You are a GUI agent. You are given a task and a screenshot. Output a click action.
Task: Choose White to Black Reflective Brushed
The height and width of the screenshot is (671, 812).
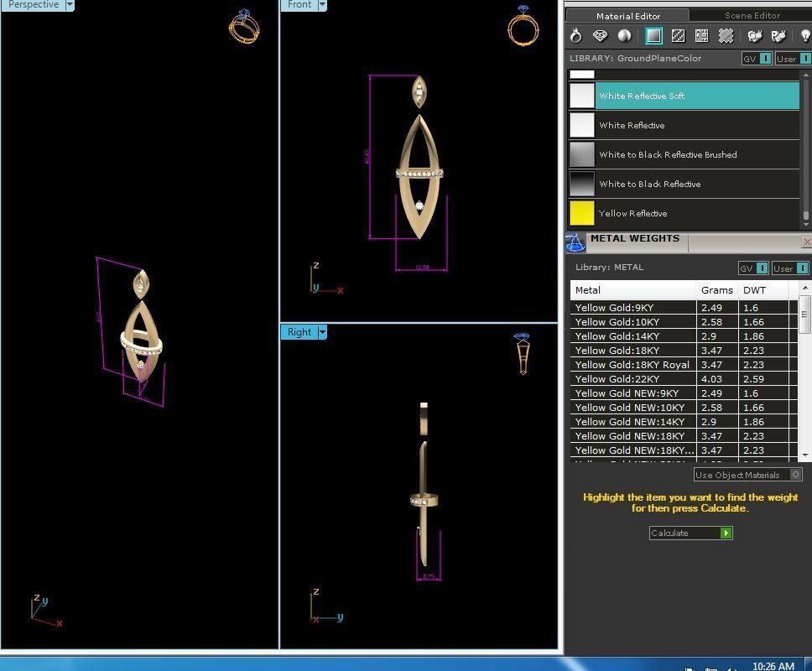click(684, 155)
